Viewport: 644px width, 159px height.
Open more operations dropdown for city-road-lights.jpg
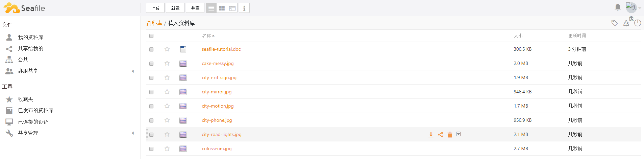459,134
